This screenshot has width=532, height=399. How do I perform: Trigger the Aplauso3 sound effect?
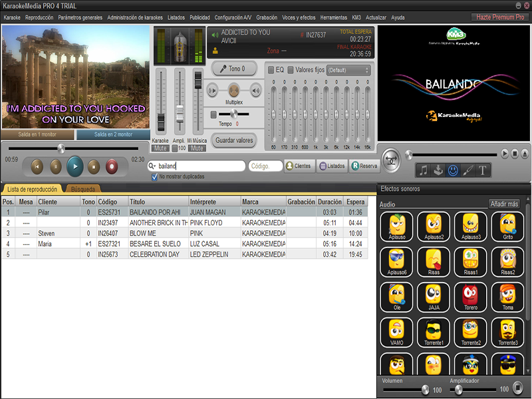click(471, 227)
